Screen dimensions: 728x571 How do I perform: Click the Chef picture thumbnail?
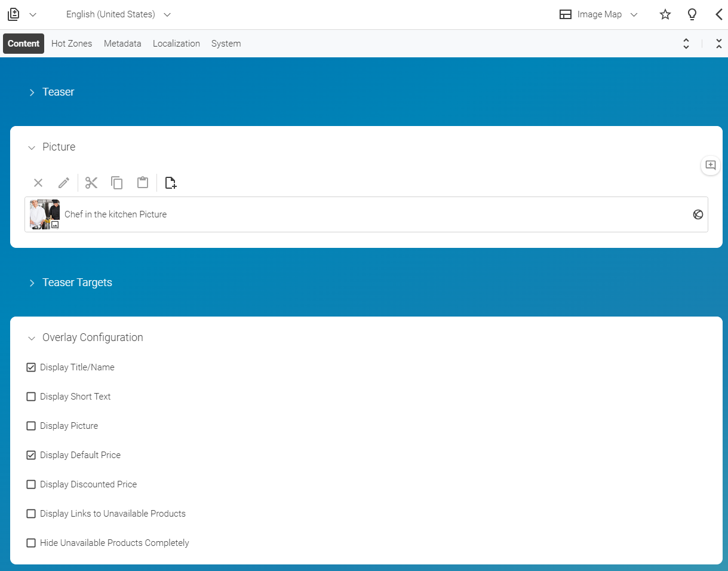pyautogui.click(x=44, y=214)
